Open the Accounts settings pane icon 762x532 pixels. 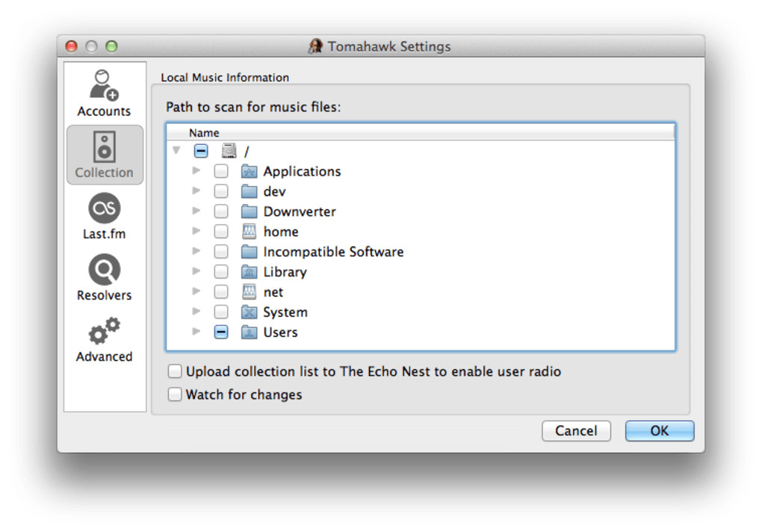(104, 85)
